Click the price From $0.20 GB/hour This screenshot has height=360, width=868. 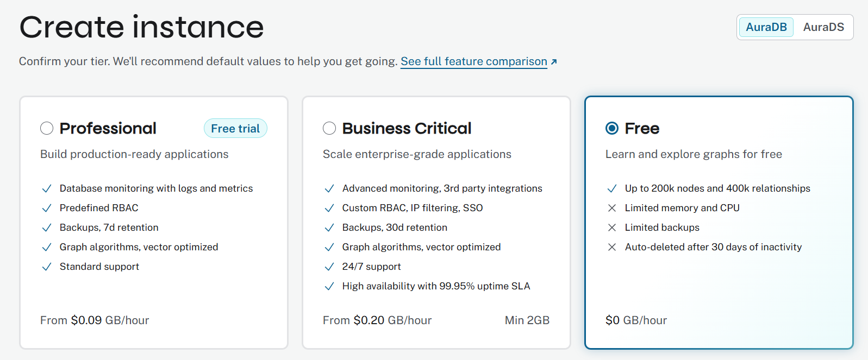pyautogui.click(x=377, y=320)
